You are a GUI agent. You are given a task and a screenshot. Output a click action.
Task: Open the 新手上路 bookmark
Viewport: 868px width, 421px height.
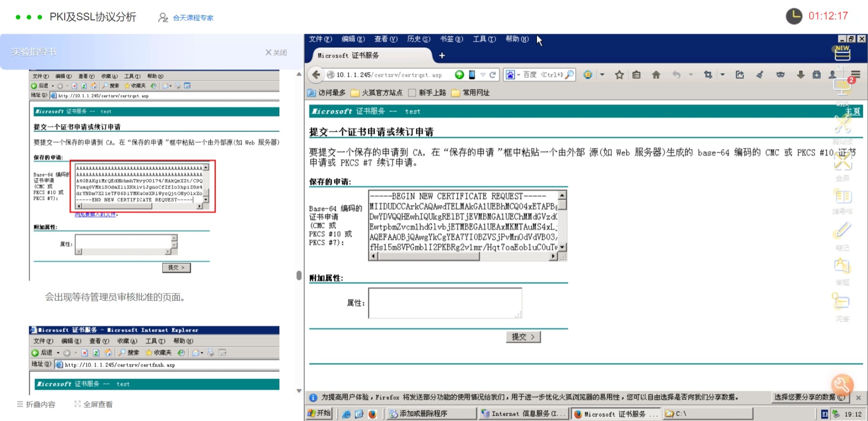click(x=427, y=93)
